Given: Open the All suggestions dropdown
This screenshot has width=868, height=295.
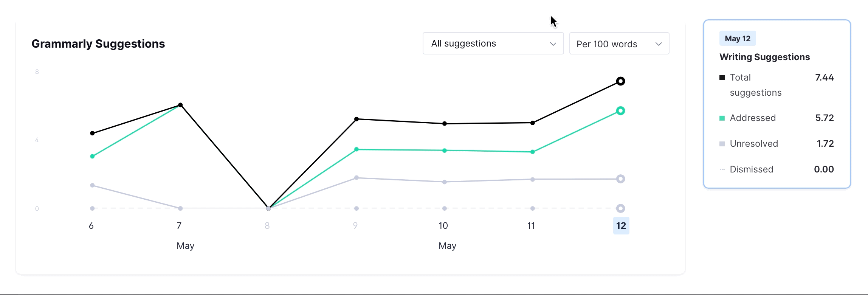Looking at the screenshot, I should [493, 43].
